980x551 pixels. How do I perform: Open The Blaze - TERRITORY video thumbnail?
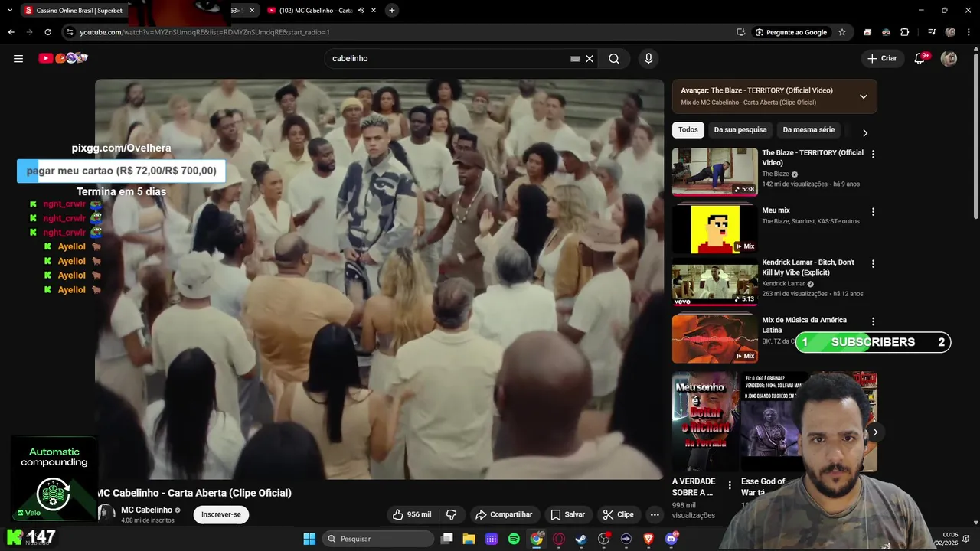[715, 172]
